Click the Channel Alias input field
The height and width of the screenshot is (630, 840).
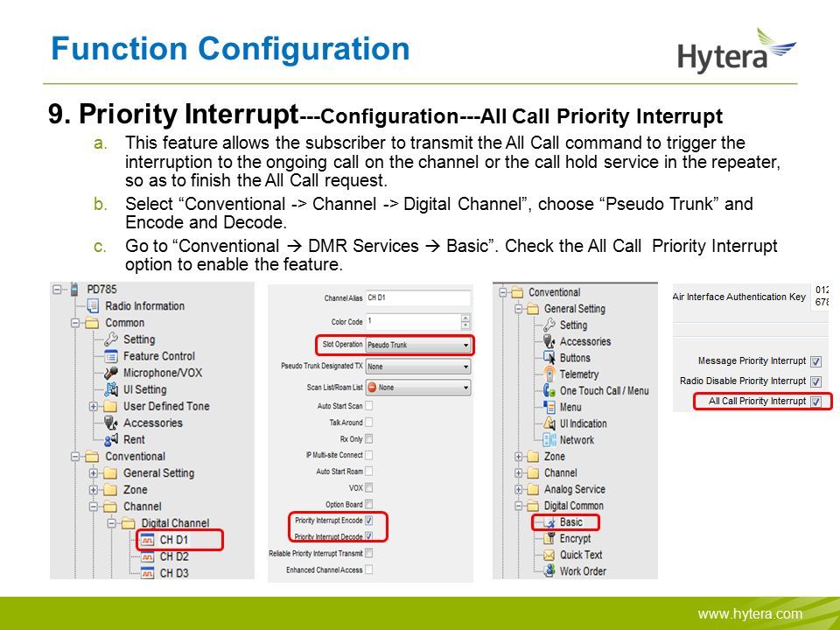[418, 297]
